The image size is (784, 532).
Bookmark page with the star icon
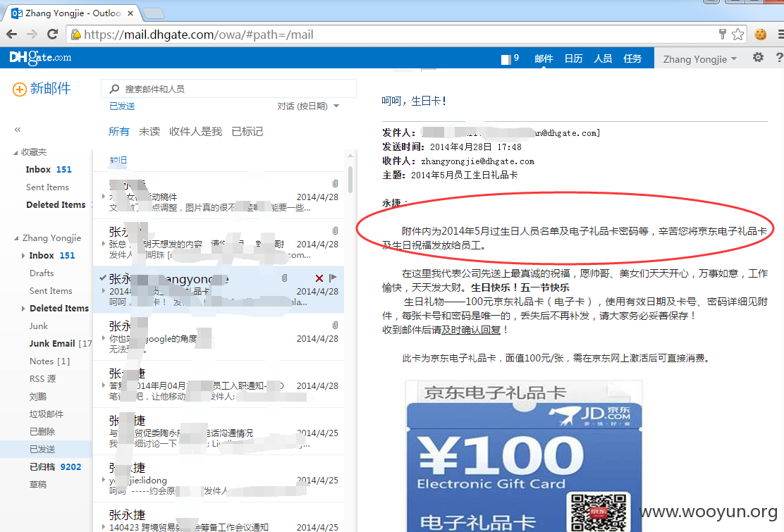coord(737,35)
